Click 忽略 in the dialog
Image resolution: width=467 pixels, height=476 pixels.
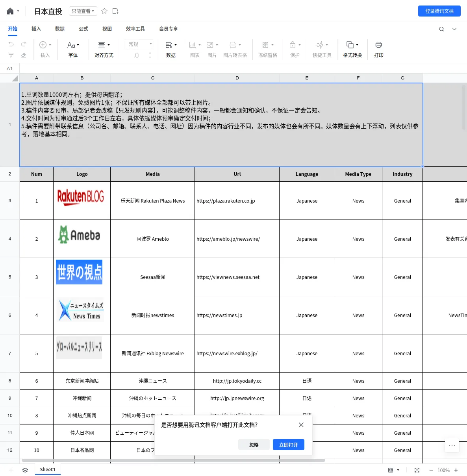[254, 445]
